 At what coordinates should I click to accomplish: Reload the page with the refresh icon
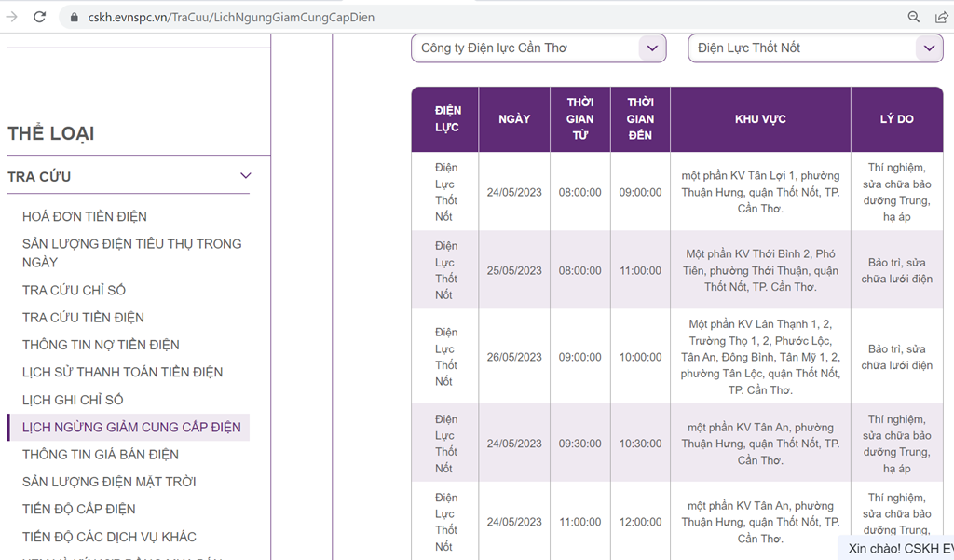pyautogui.click(x=39, y=17)
